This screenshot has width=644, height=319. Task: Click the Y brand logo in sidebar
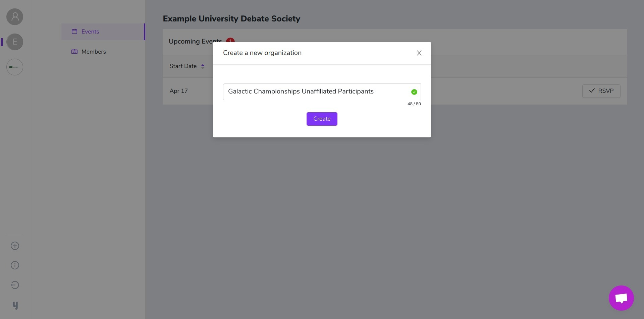[15, 306]
